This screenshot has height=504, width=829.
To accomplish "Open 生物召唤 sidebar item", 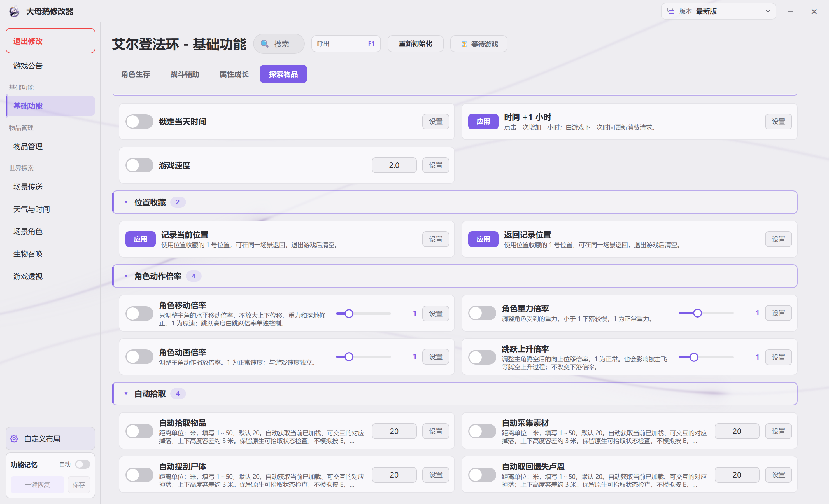I will (50, 254).
